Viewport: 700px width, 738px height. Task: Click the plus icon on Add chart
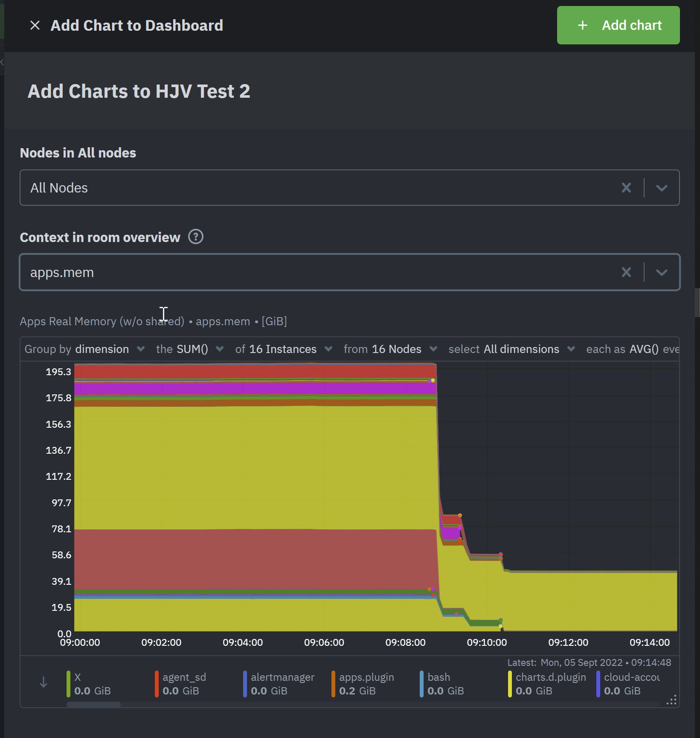click(582, 25)
